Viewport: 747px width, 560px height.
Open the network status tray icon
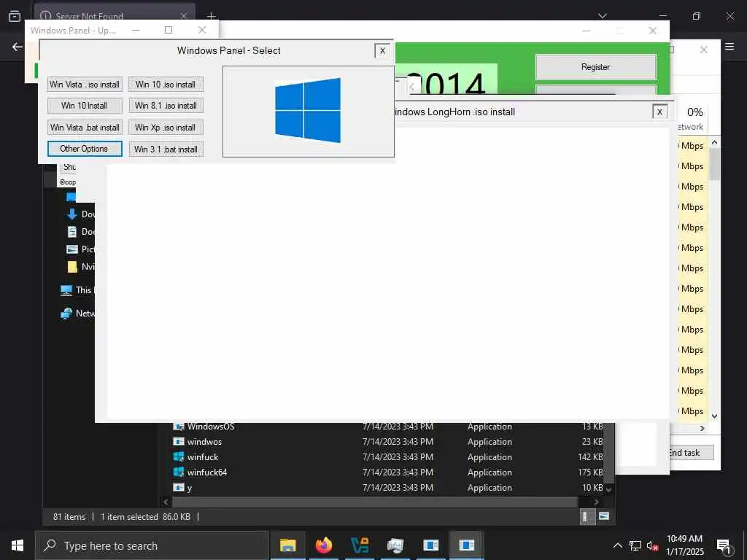pos(635,545)
